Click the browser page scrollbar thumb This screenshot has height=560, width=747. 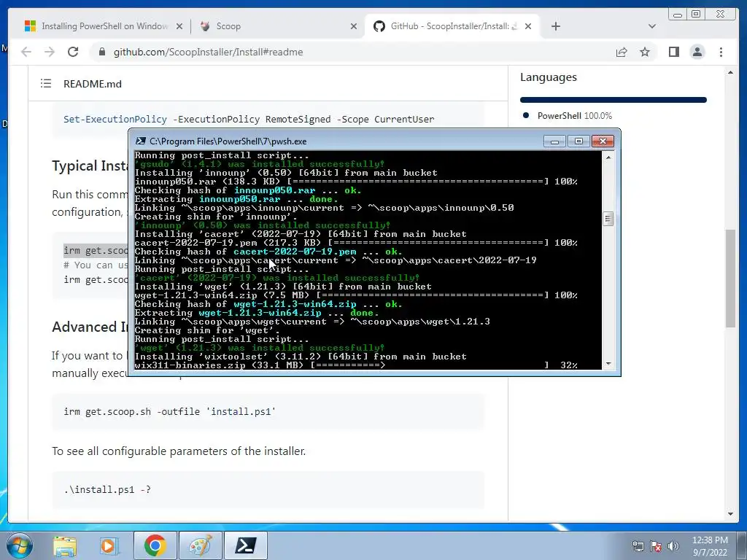[730, 278]
